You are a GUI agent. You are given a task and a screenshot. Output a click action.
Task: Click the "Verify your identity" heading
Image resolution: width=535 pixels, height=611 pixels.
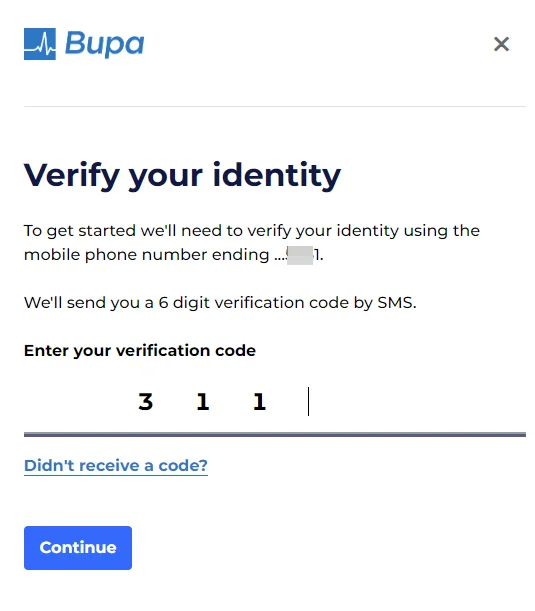[x=182, y=176]
